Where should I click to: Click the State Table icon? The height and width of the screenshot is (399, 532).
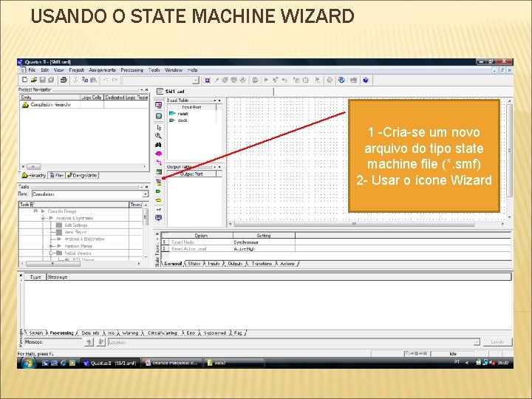(158, 171)
